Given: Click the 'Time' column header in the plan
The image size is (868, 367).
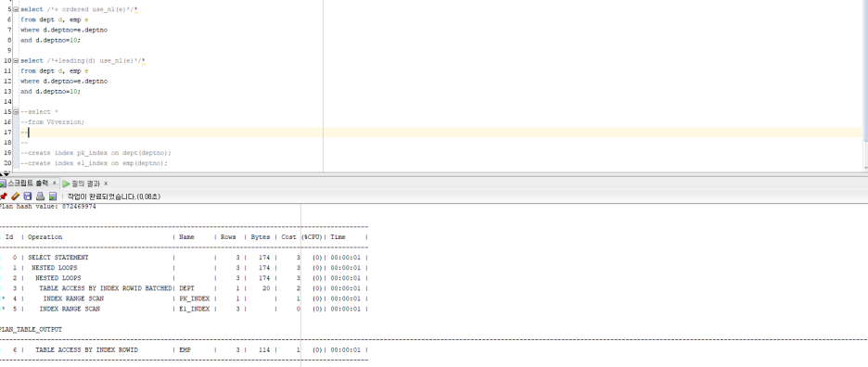Looking at the screenshot, I should coord(338,237).
